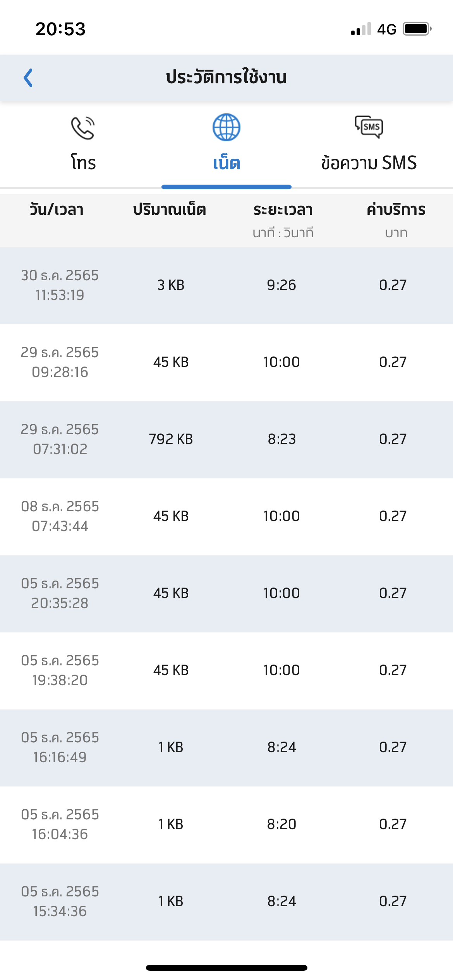Tap the ค่าบริการ column header
This screenshot has width=453, height=980.
click(x=396, y=210)
